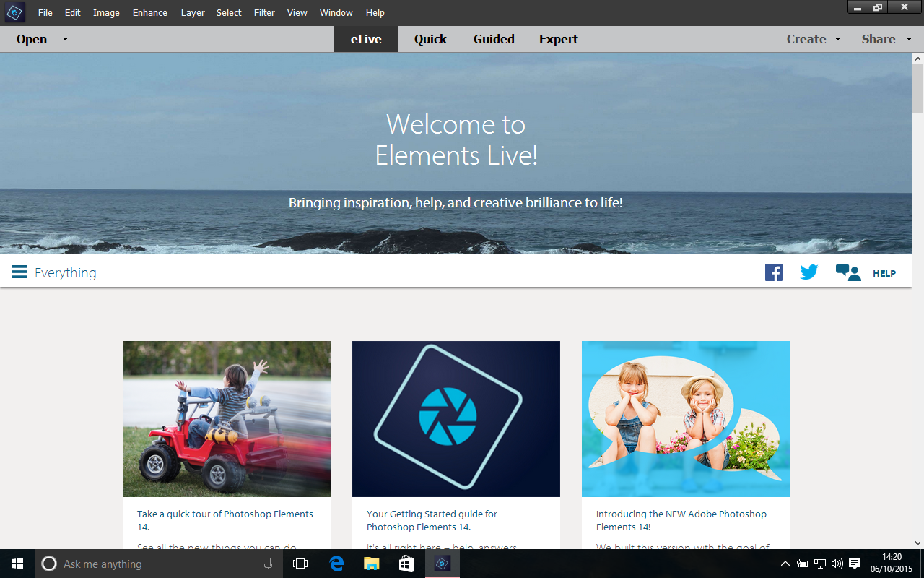This screenshot has height=578, width=924.
Task: Click the vertical scrollbar thumb
Action: pos(918,90)
